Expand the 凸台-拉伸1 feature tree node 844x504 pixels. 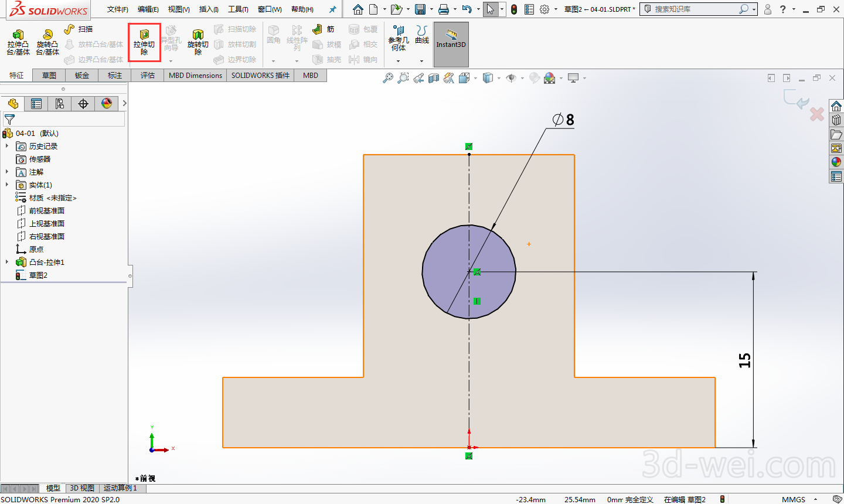point(7,262)
